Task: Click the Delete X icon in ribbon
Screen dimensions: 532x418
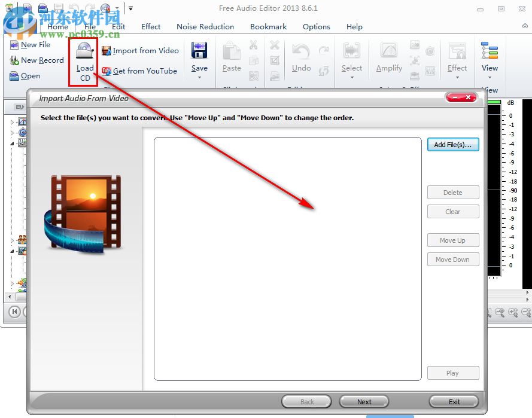Action: click(x=275, y=45)
